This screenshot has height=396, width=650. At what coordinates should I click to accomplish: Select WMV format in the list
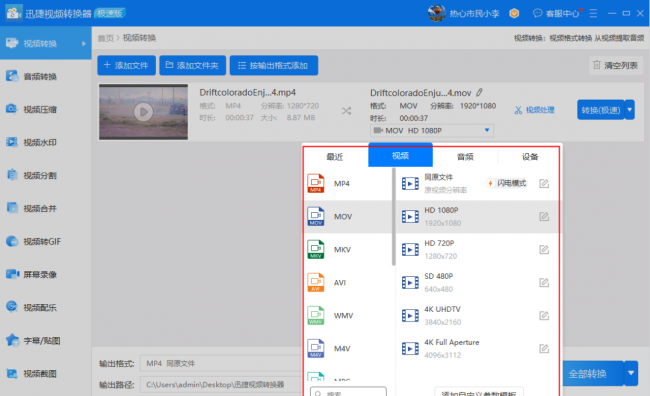(x=348, y=316)
